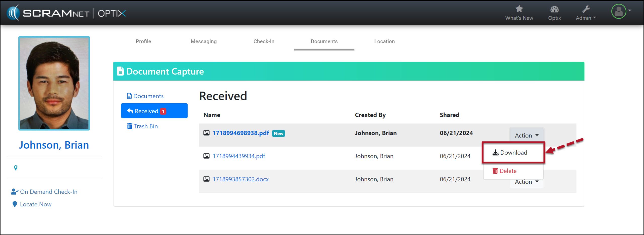Screen dimensions: 644x235
Task: Click image icon beside 1718994698938.pdf
Action: tap(206, 133)
